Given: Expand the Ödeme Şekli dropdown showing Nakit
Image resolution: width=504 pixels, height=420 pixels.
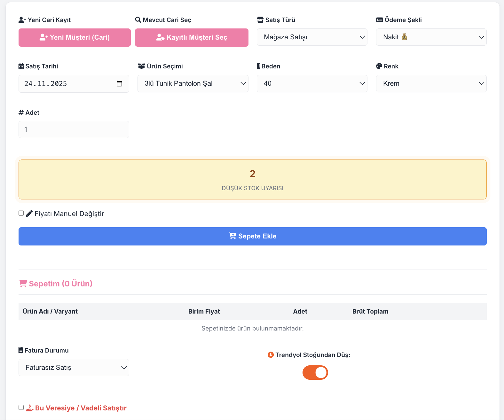Looking at the screenshot, I should 431,37.
